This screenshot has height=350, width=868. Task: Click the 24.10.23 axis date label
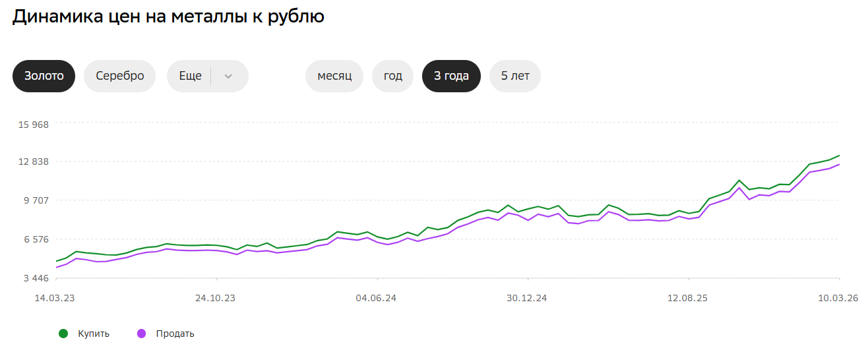click(215, 299)
